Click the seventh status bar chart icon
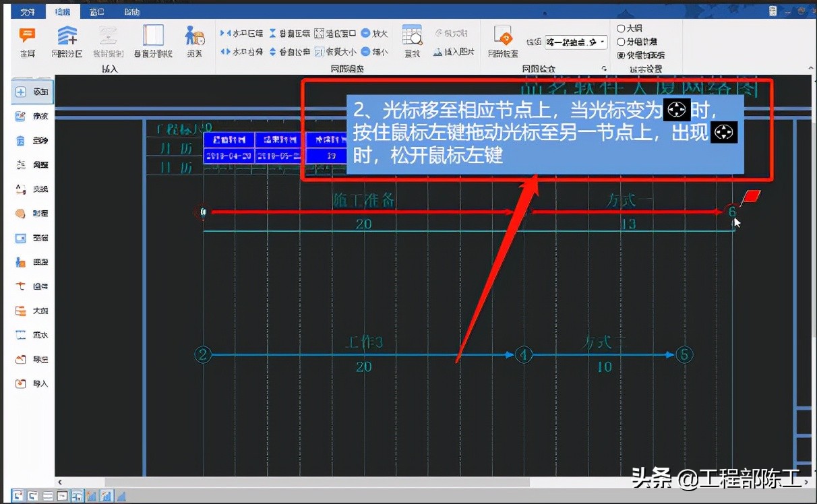This screenshot has width=817, height=504. coord(107,496)
